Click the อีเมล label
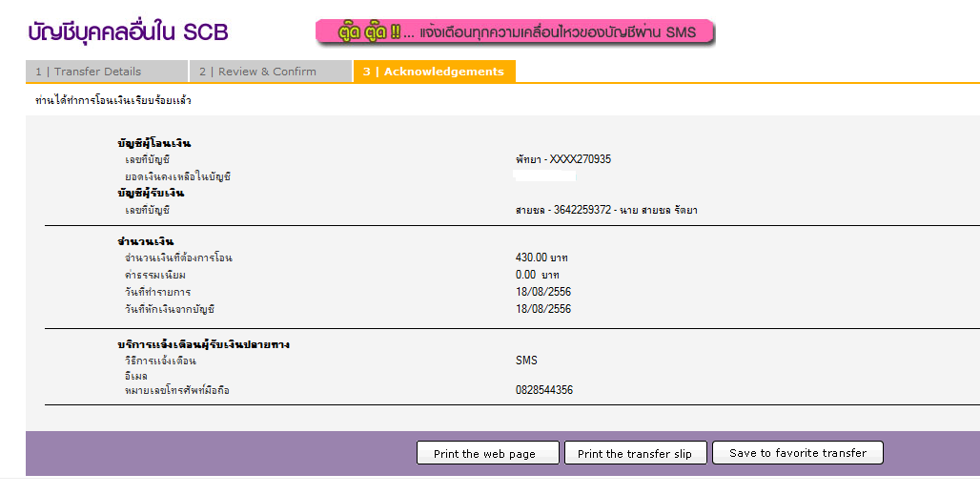 tap(135, 376)
